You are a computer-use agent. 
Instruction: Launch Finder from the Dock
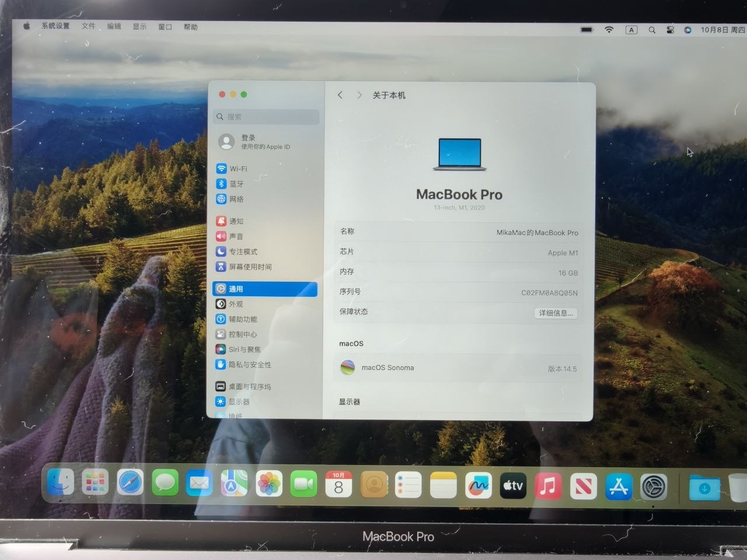pyautogui.click(x=61, y=482)
